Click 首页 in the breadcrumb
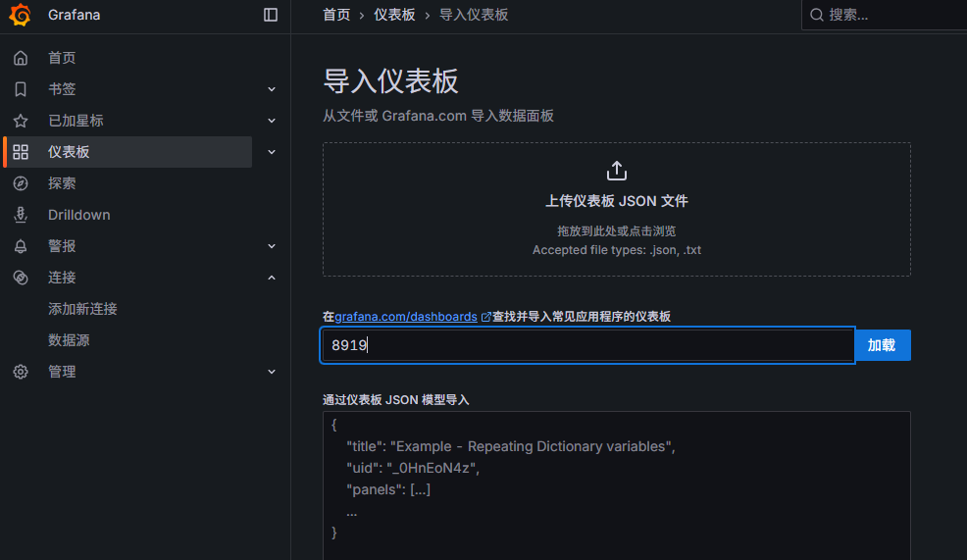This screenshot has width=967, height=560. (336, 15)
